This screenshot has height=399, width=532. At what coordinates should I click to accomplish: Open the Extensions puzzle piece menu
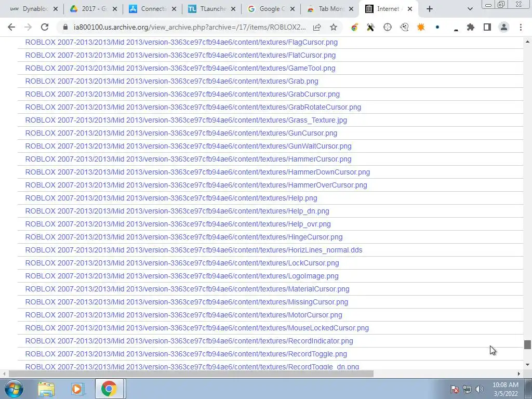point(470,27)
